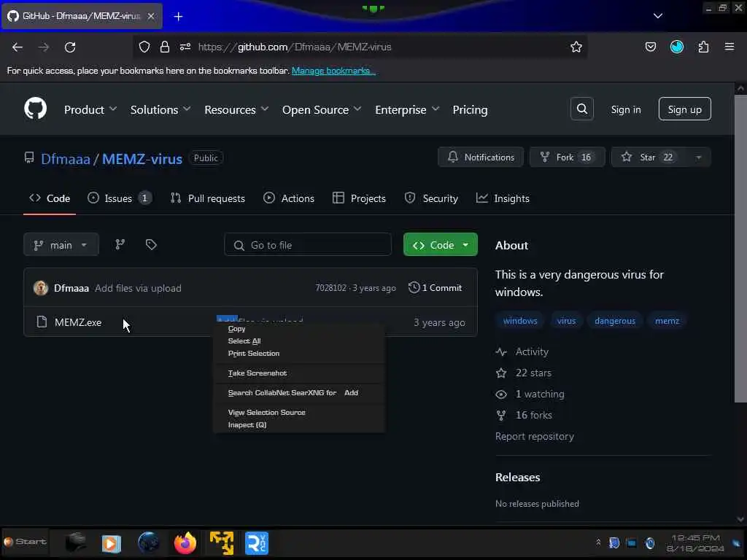The height and width of the screenshot is (560, 747).
Task: View branches via the branch icon
Action: coord(120,244)
